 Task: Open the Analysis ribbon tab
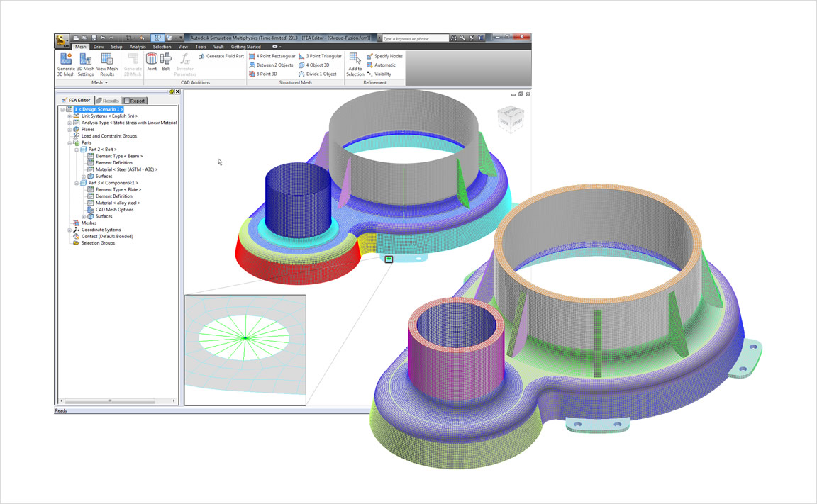coord(138,47)
